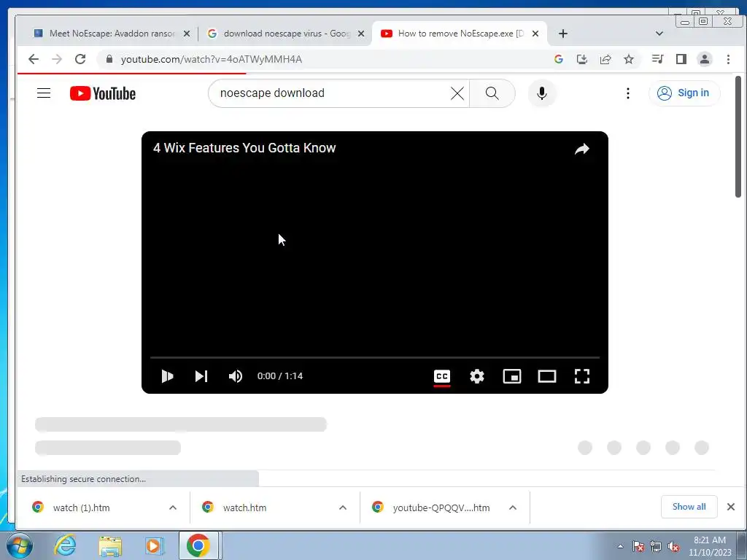The image size is (747, 560).
Task: Expand options for 'watch (1).htm' download
Action: [173, 507]
